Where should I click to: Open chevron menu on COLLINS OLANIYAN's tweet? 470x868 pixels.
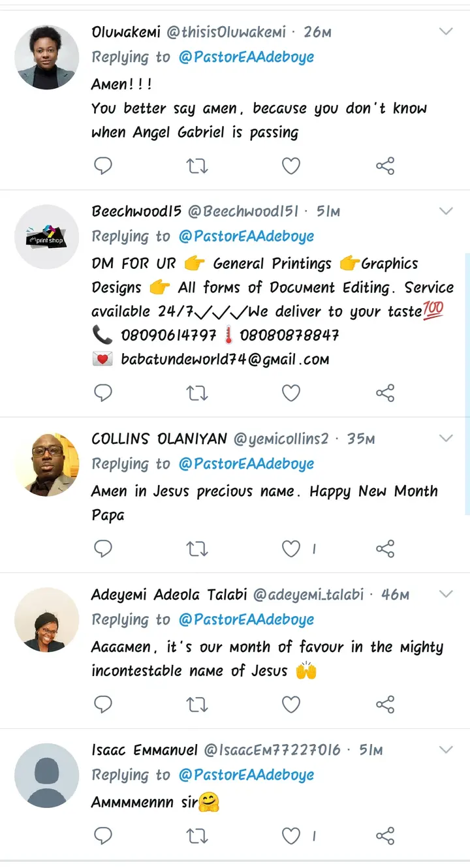(446, 438)
